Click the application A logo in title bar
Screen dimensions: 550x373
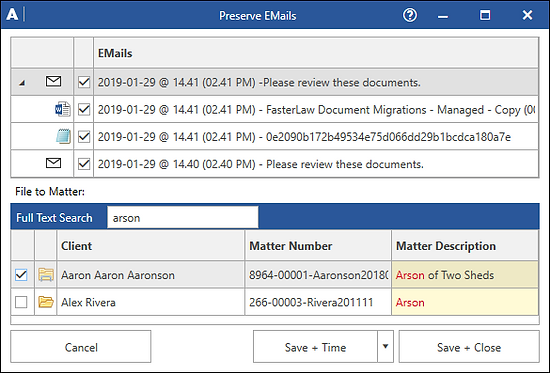tap(12, 15)
